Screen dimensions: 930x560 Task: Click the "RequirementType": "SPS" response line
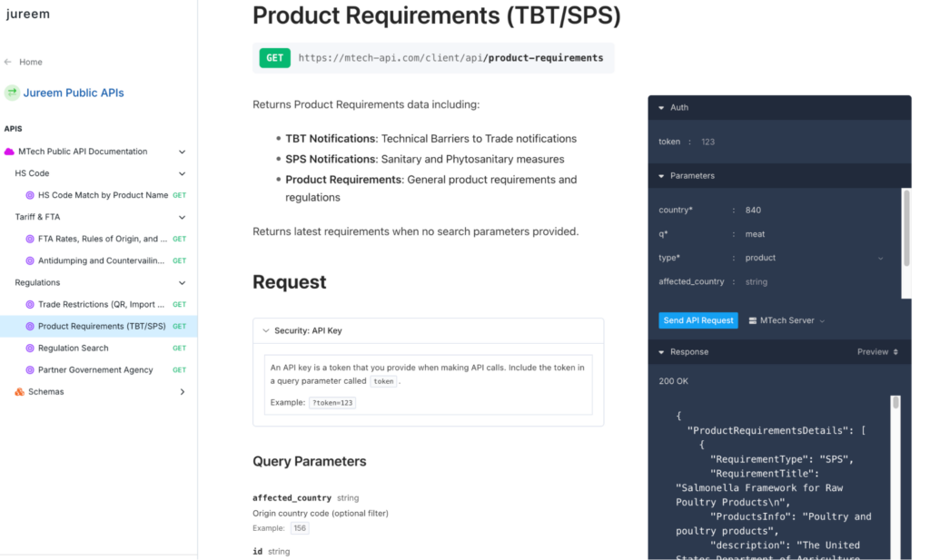(782, 459)
